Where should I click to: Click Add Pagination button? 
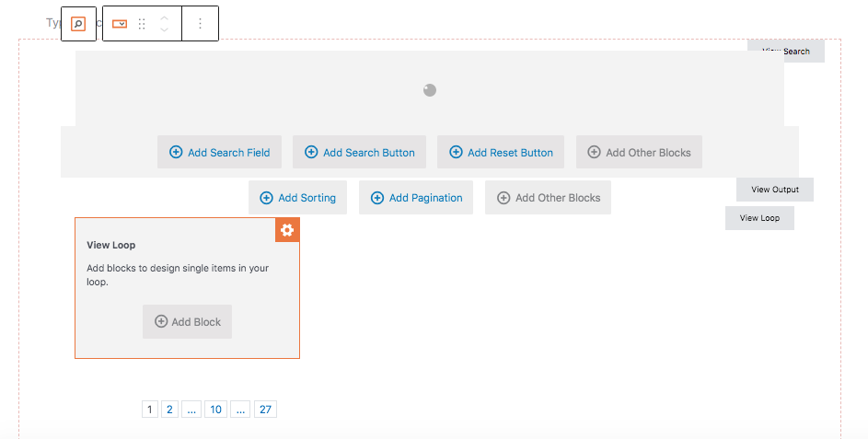(x=416, y=197)
